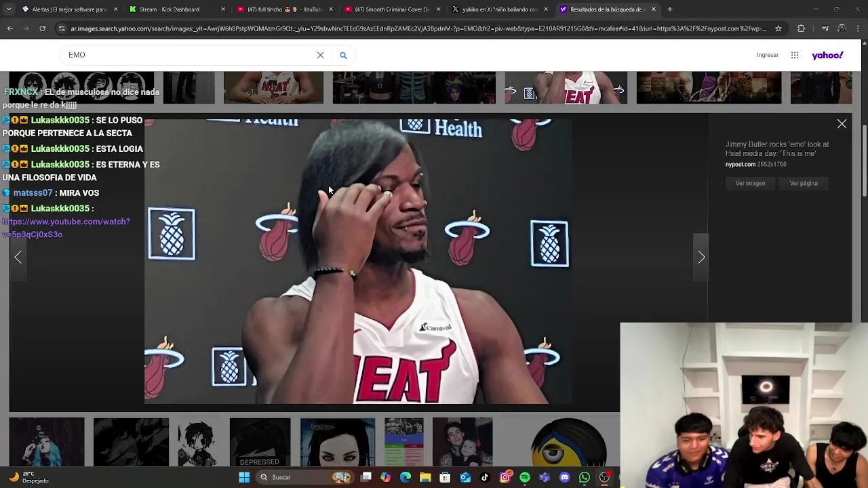Switch to the Alertas software browser tab
868x488 pixels.
tap(68, 9)
